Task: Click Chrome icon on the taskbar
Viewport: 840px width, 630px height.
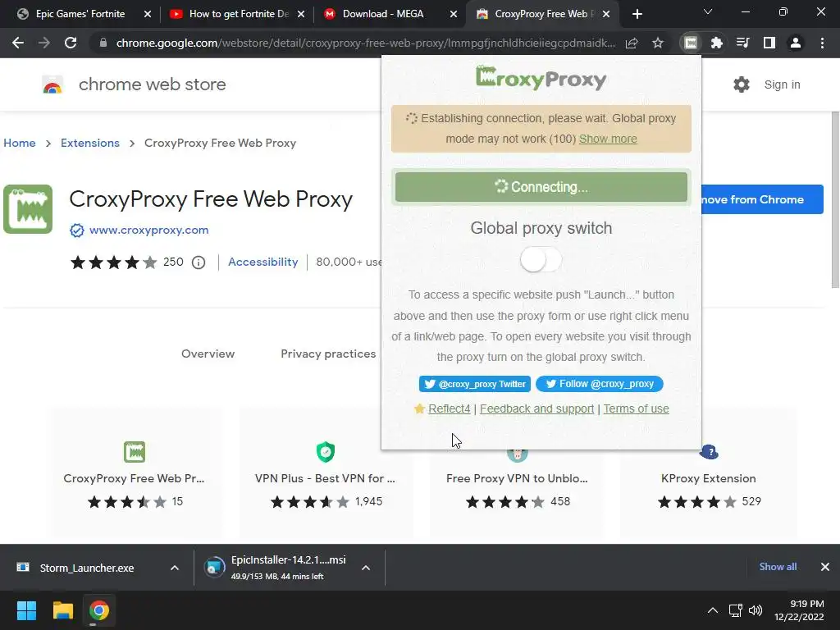Action: (99, 610)
